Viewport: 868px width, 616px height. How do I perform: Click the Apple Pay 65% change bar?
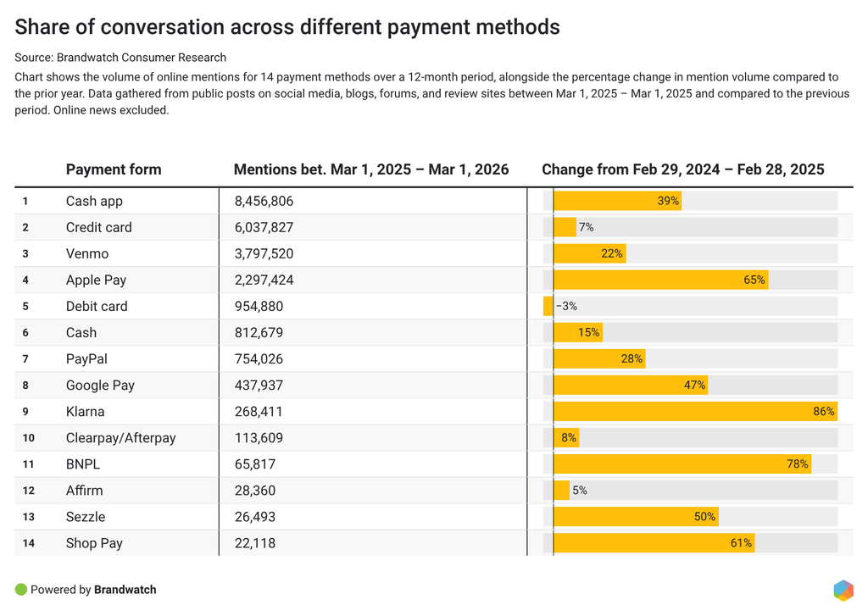pos(660,280)
